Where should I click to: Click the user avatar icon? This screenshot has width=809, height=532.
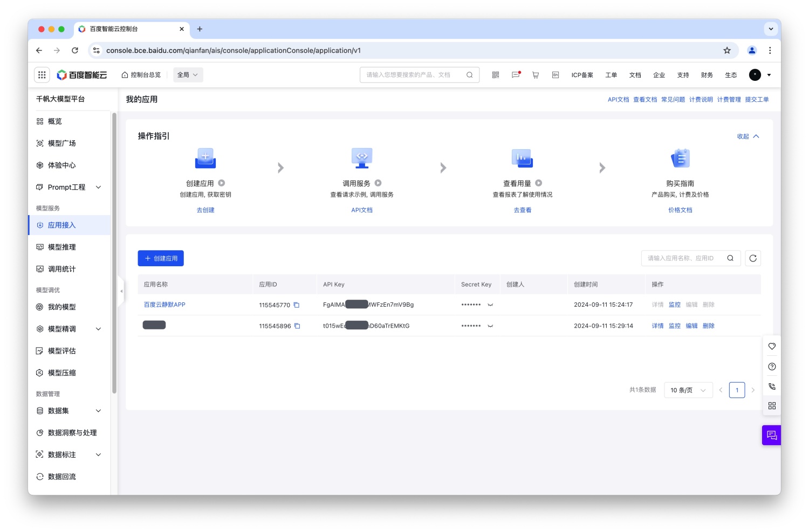coord(755,75)
